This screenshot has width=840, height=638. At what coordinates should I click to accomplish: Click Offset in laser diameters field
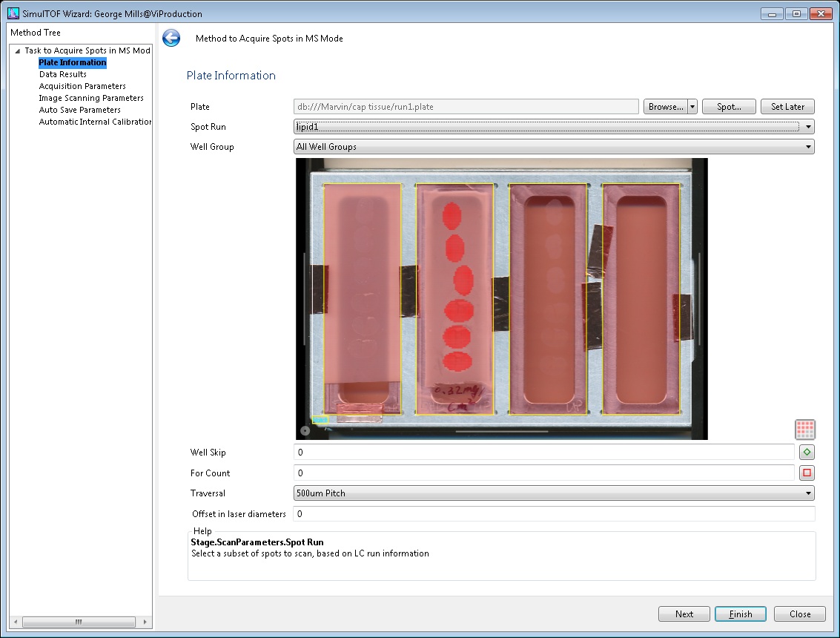point(554,513)
